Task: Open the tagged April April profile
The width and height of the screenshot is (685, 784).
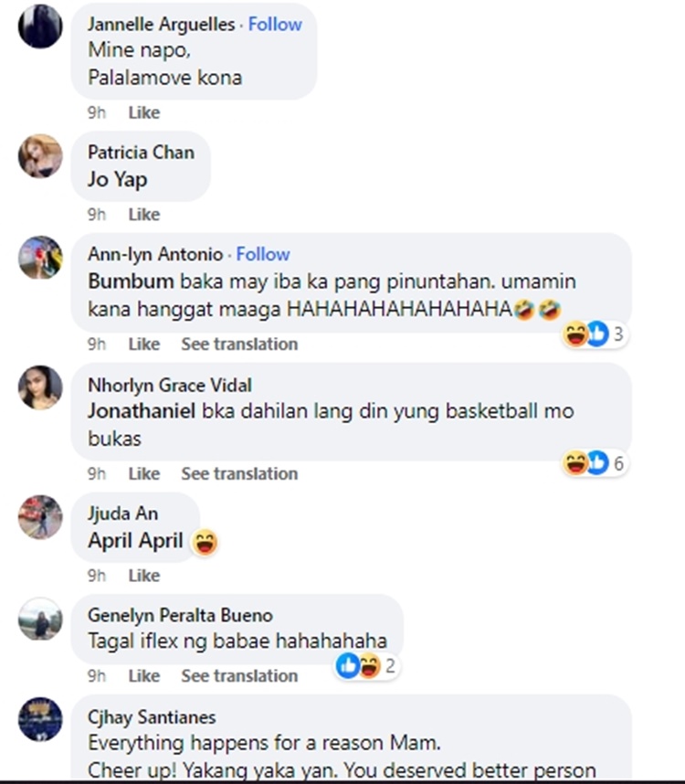Action: click(x=135, y=541)
